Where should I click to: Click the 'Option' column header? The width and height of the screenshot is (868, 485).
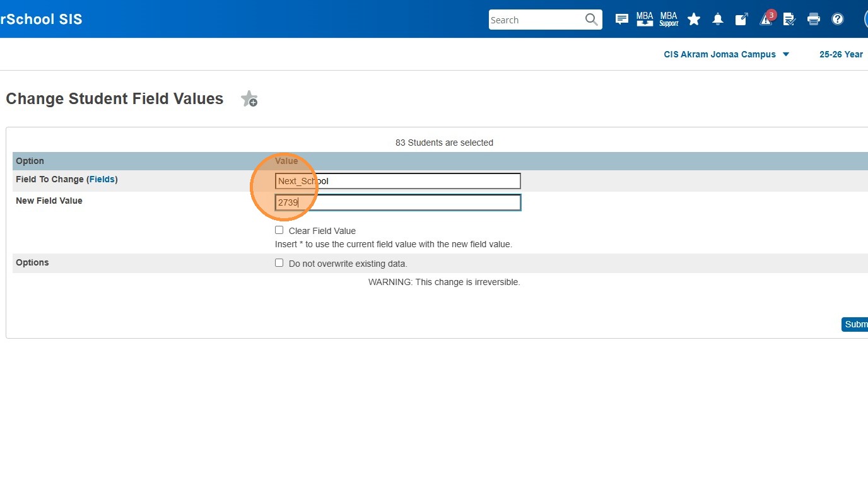30,161
